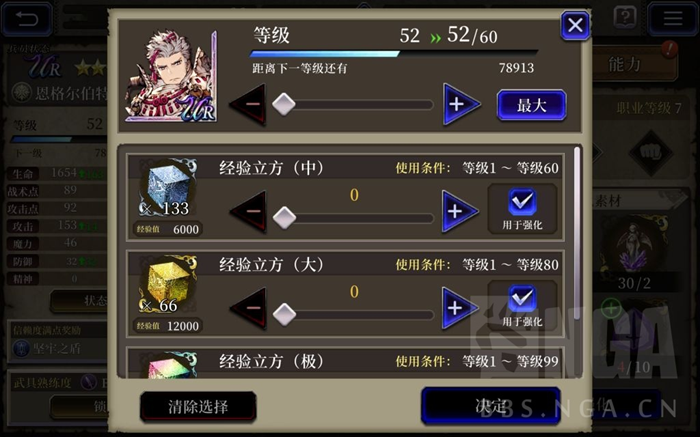
Task: Tap the rainbow extreme experience cube icon
Action: (169, 365)
